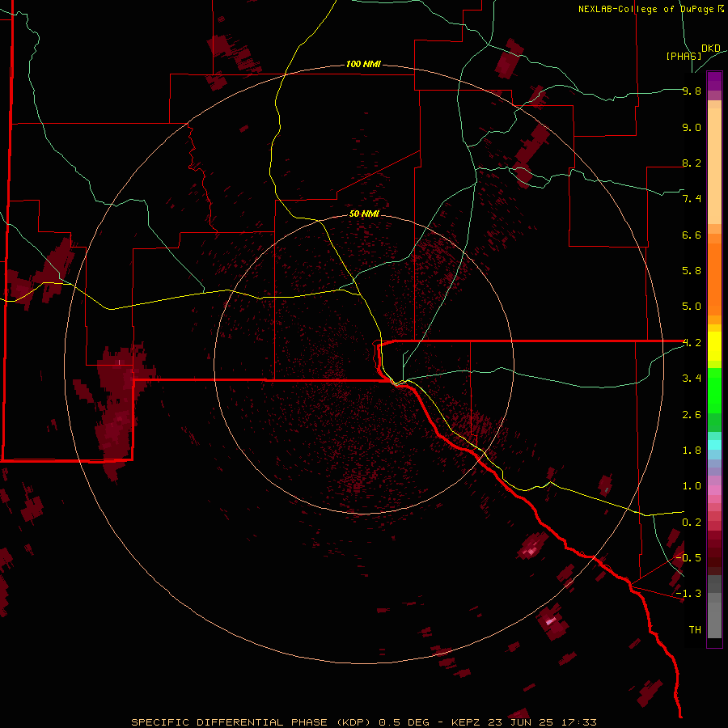Click the KEPZ radar site identifier
The height and width of the screenshot is (728, 728).
(x=468, y=722)
